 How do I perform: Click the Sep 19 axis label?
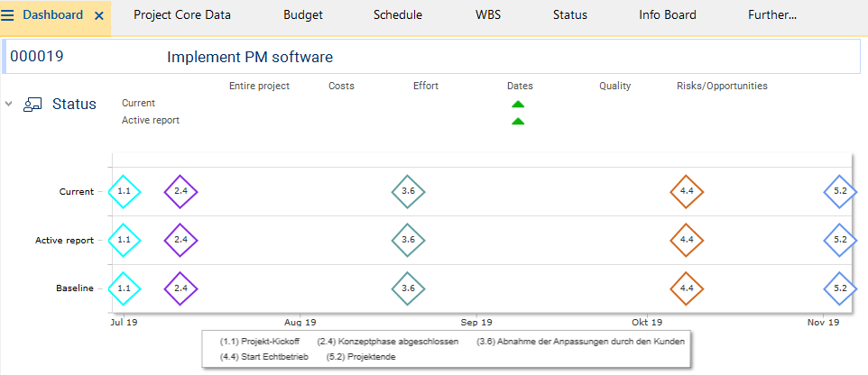tap(476, 323)
